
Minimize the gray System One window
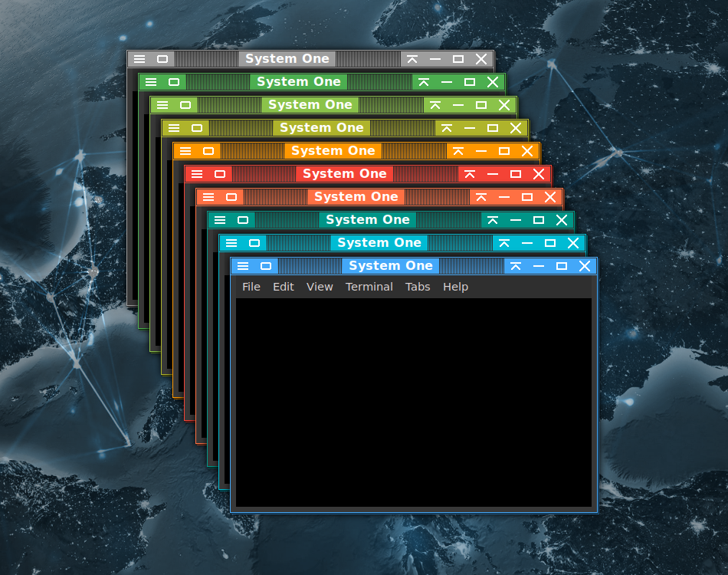click(435, 60)
